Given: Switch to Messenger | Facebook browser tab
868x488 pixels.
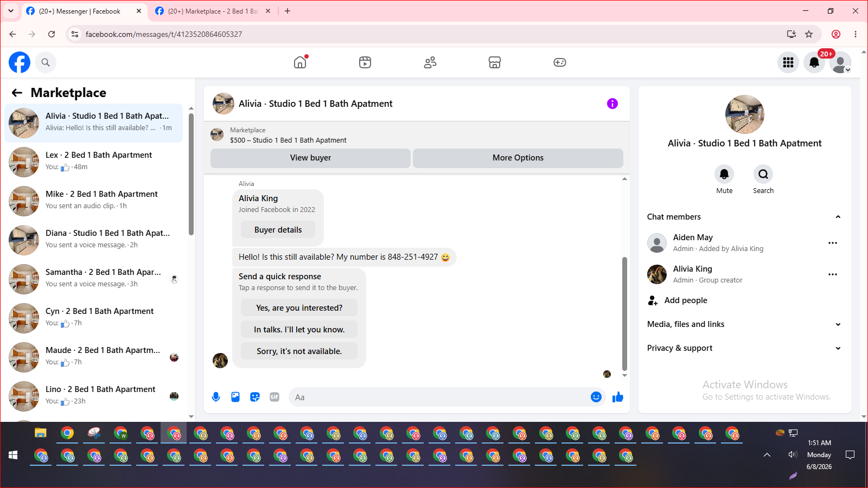Looking at the screenshot, I should pyautogui.click(x=79, y=11).
